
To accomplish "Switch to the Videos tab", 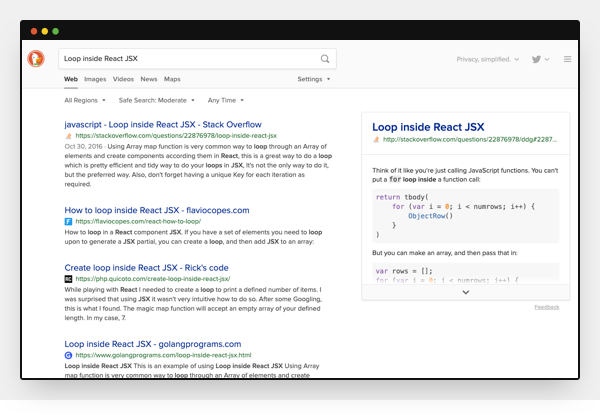I will 123,79.
